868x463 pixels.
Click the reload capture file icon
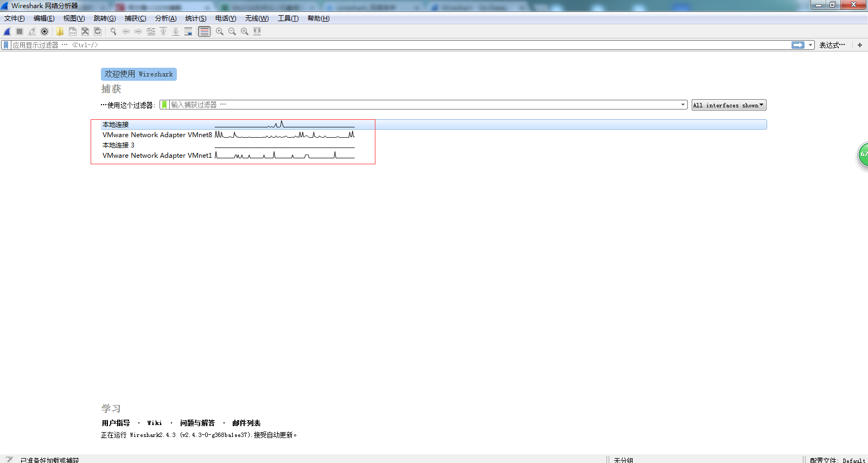pyautogui.click(x=98, y=31)
